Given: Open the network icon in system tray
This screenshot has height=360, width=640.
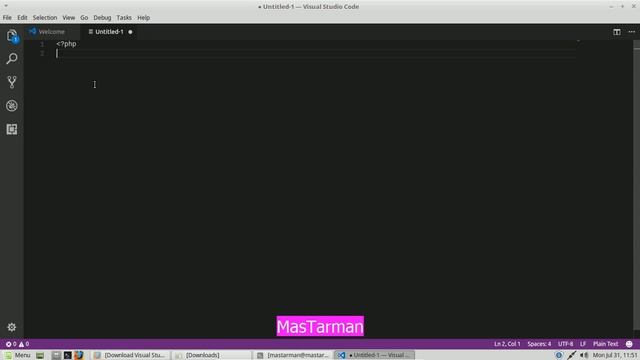Looking at the screenshot, I should (571, 355).
